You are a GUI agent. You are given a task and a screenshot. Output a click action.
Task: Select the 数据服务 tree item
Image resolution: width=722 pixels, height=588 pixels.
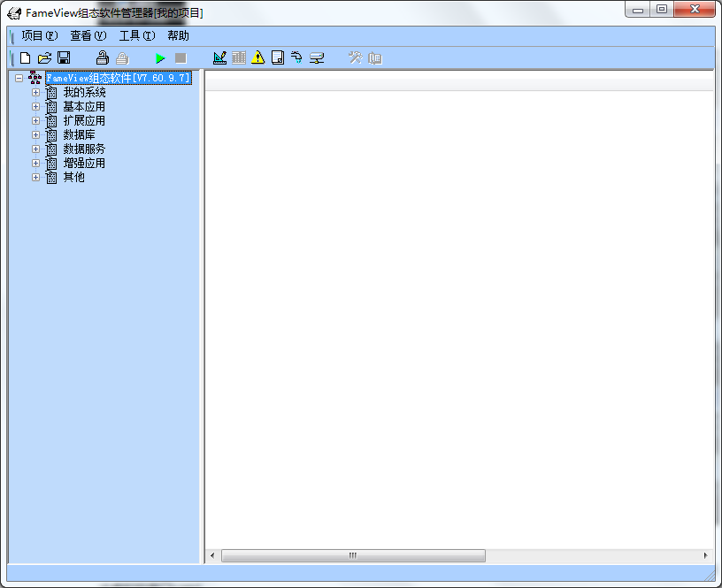(x=84, y=149)
